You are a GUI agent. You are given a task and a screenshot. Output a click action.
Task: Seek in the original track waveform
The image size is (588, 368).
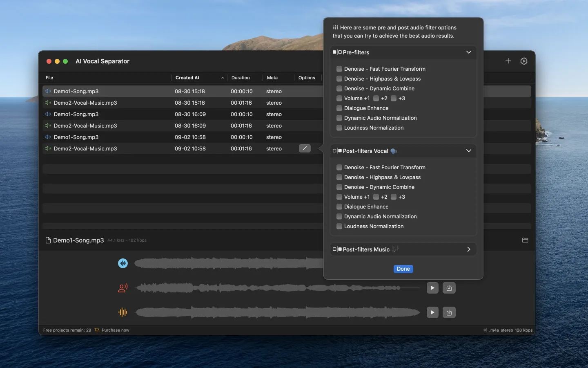(x=229, y=263)
